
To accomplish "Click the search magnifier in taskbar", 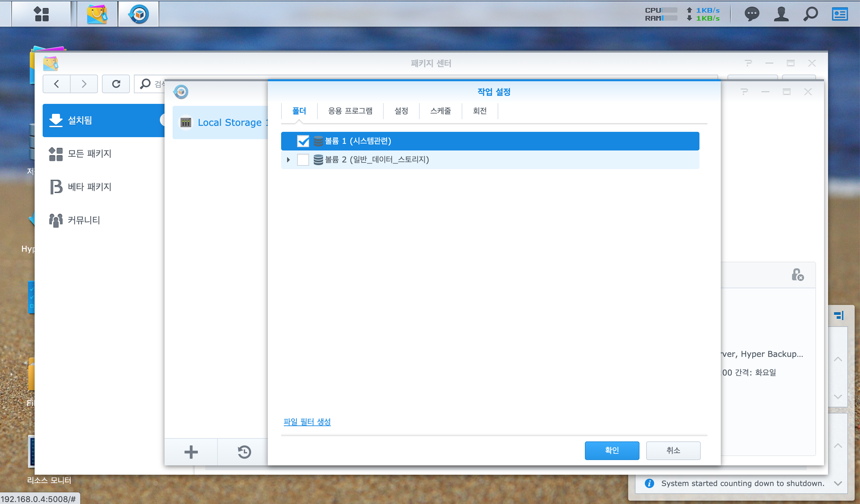I will (810, 14).
